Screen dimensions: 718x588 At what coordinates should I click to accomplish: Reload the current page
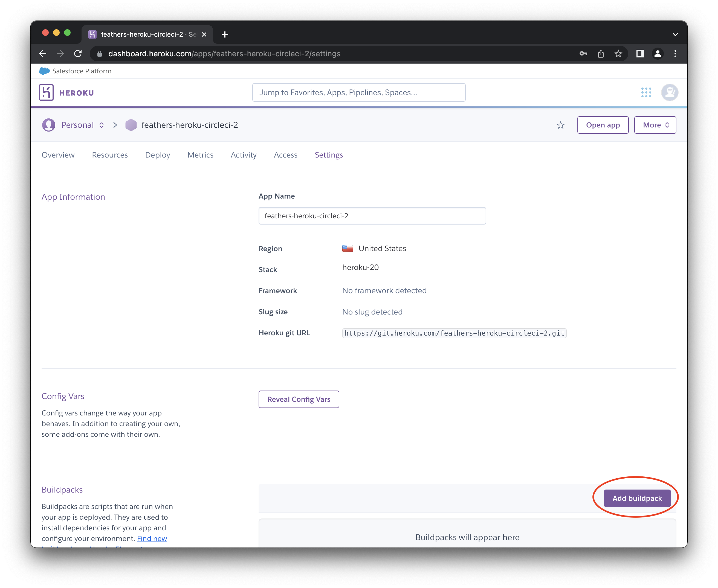coord(78,54)
